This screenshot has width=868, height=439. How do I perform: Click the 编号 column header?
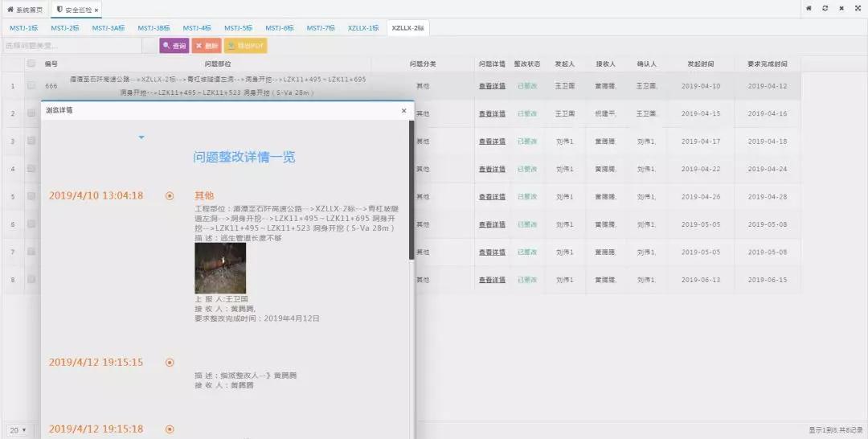pyautogui.click(x=51, y=64)
